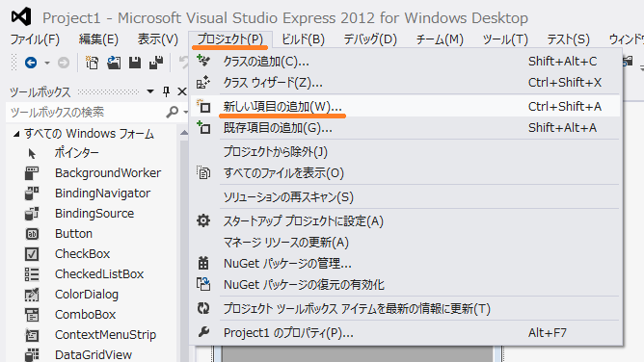This screenshot has height=362, width=644.
Task: Select DataGridView in Toolbox
Action: coord(93,354)
